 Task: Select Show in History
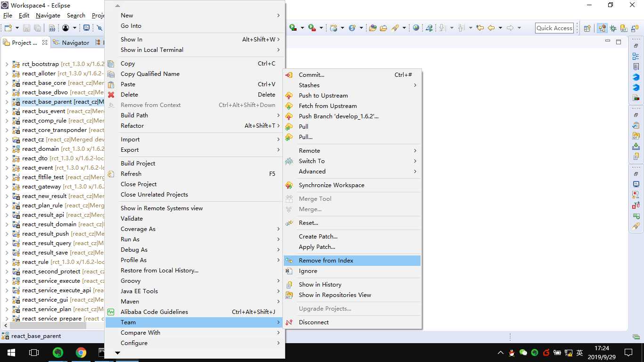[x=352, y=285]
